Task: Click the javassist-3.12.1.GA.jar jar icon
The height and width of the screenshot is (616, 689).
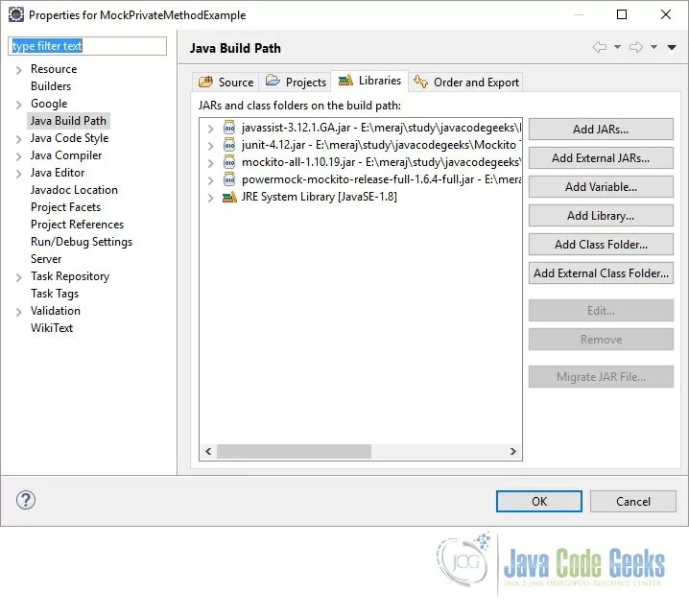Action: (x=229, y=128)
